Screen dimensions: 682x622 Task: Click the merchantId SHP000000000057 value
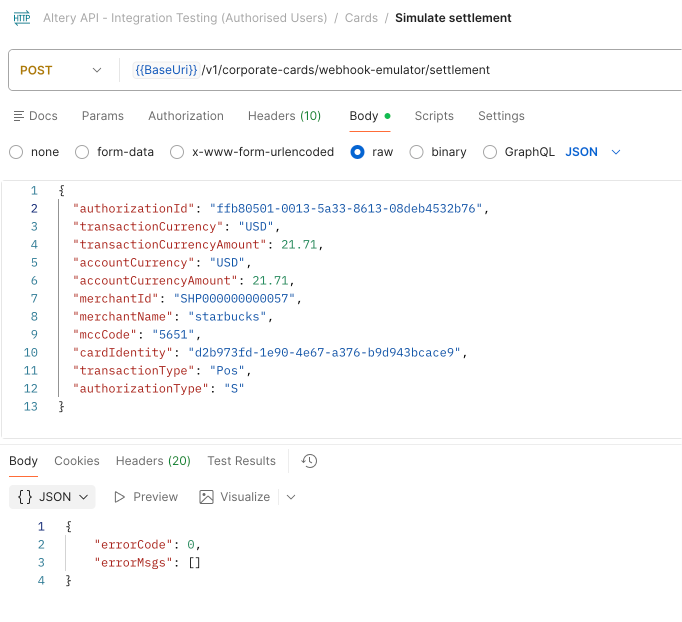(234, 299)
